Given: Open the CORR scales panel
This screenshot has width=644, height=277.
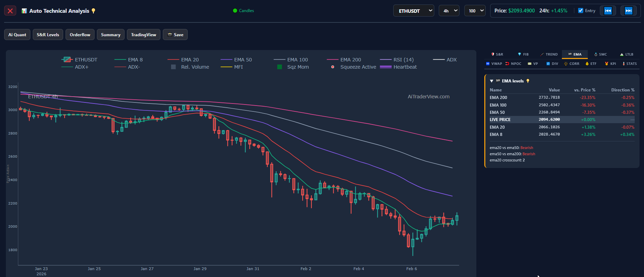Looking at the screenshot, I should (572, 63).
